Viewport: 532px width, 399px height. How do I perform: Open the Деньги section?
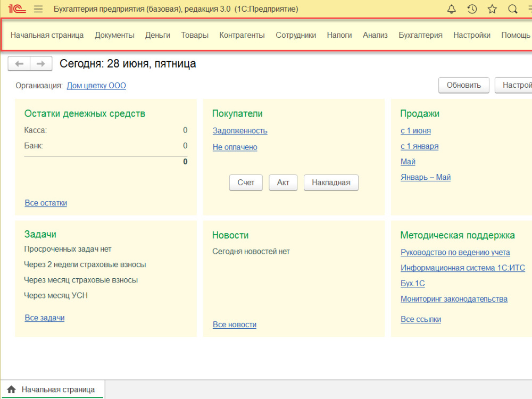(x=157, y=35)
